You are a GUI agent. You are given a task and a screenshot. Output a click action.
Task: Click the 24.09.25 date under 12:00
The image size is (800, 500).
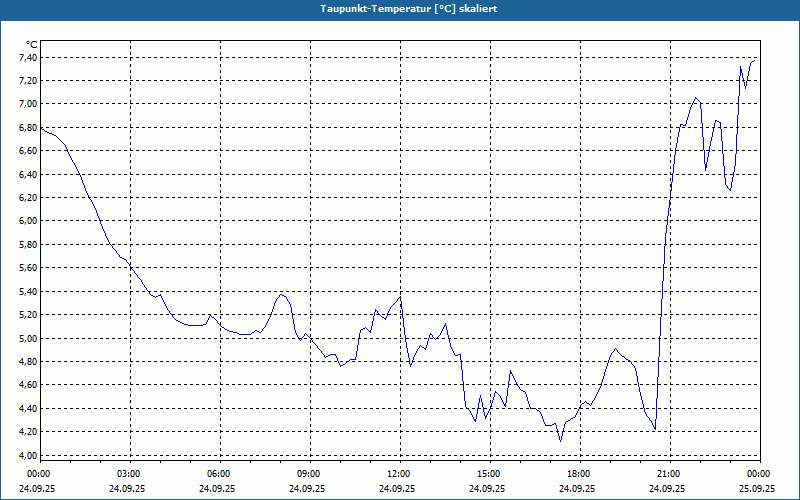pyautogui.click(x=397, y=488)
